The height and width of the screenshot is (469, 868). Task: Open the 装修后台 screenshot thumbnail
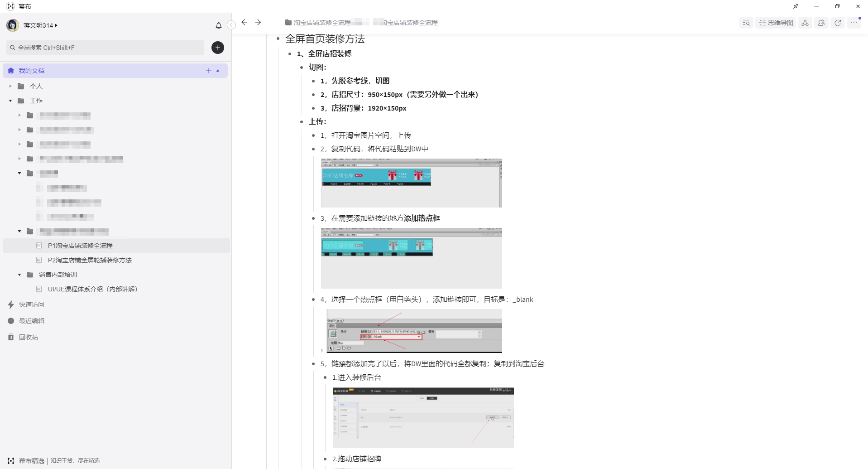click(423, 418)
